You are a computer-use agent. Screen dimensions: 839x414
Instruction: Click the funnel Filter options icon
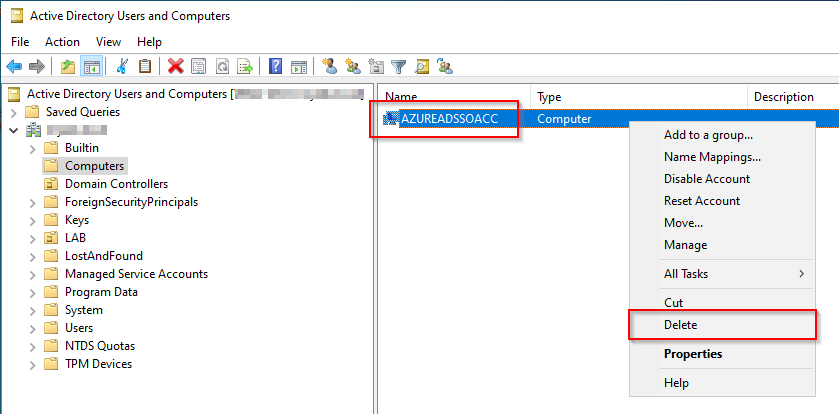coord(399,66)
